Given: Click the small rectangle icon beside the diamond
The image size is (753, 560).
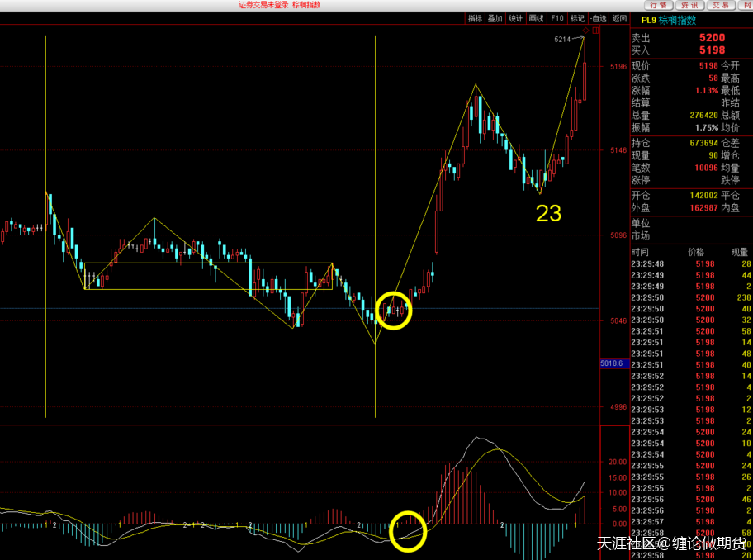Looking at the screenshot, I should [x=594, y=31].
